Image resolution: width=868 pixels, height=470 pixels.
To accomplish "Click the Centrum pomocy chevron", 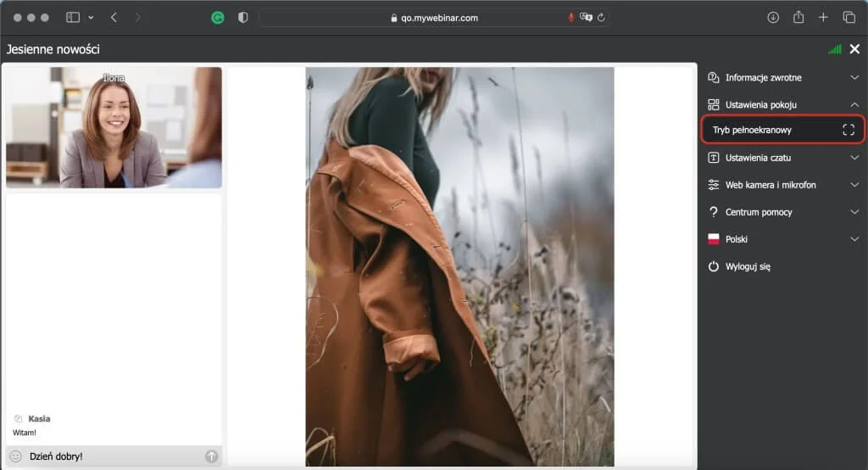I will [x=854, y=212].
